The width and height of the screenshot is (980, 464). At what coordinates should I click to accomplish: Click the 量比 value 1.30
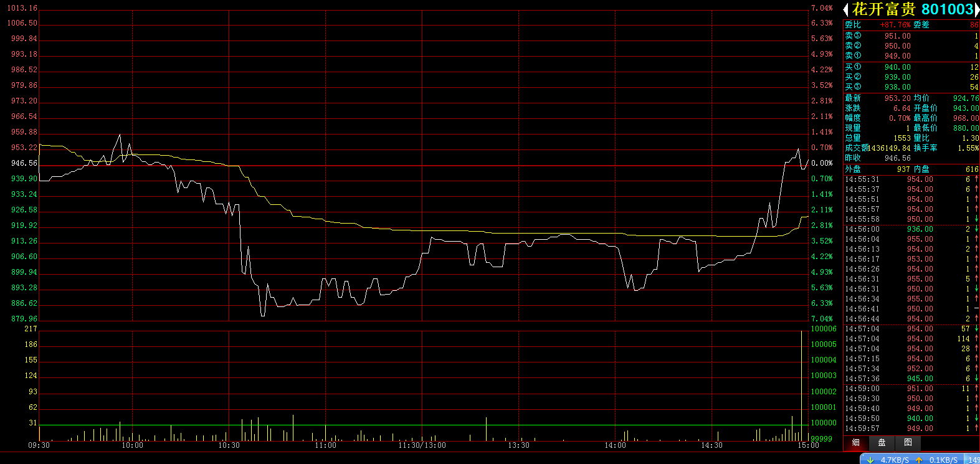point(970,138)
